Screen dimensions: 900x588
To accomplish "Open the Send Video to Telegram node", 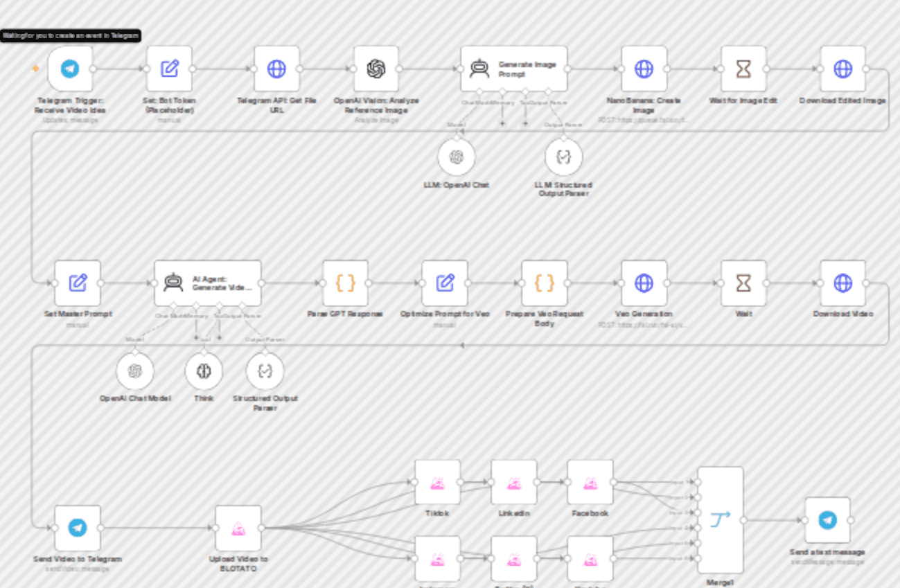I will [78, 528].
